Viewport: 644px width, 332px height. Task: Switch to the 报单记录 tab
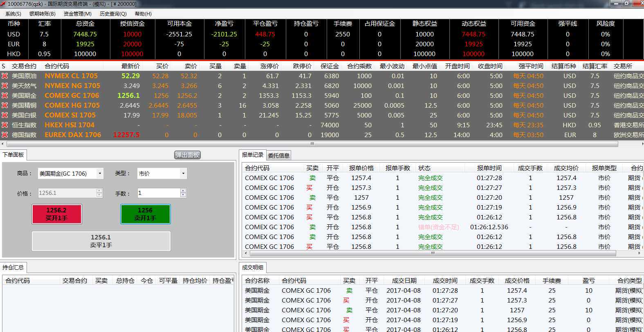(252, 155)
